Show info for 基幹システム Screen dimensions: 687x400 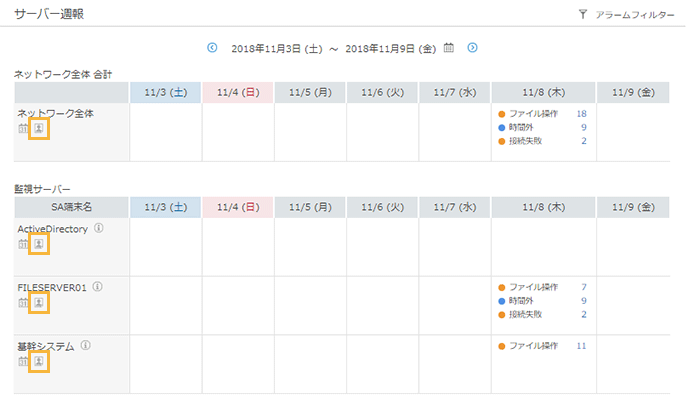coord(86,346)
